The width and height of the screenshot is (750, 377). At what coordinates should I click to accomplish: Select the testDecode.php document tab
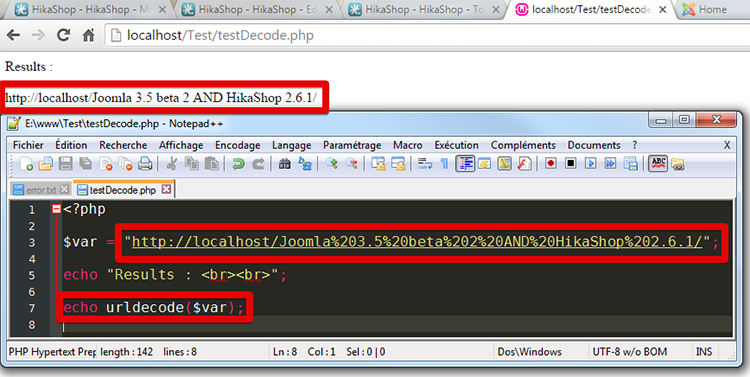(123, 189)
